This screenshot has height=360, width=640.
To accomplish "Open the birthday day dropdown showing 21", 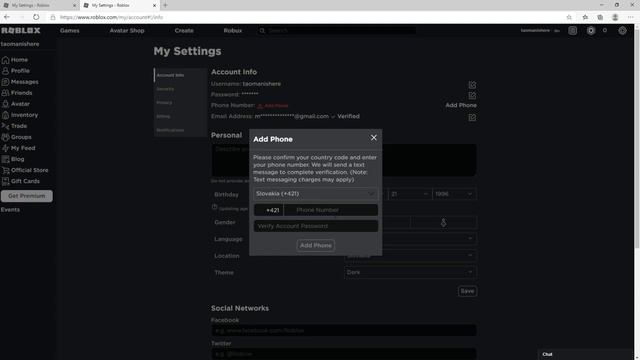I will [x=409, y=194].
